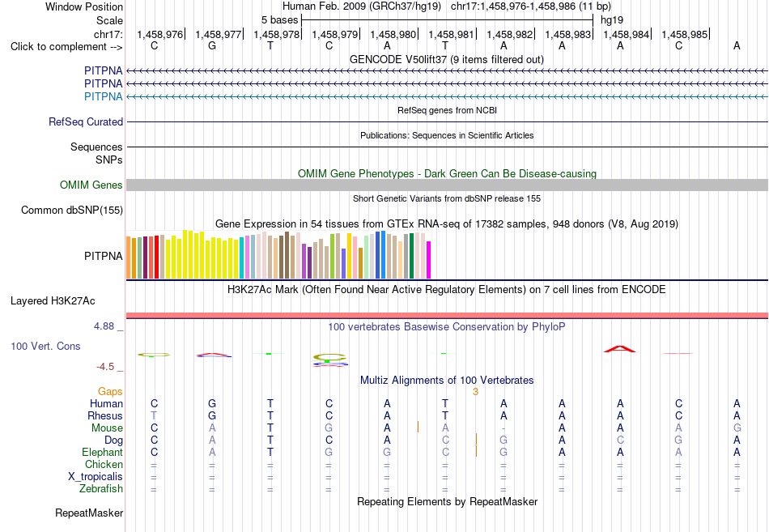Click the 'Elephant' alignment row label
Screen dimensions: 769x532
102,453
